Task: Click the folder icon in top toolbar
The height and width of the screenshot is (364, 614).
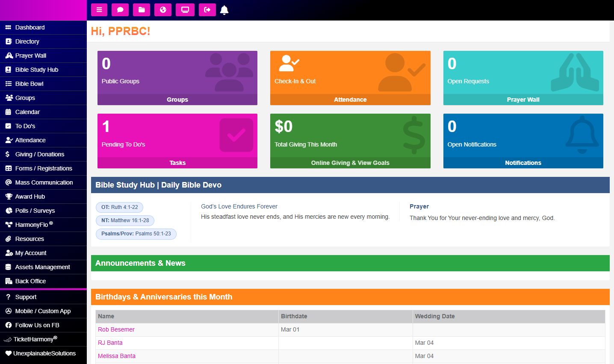Action: click(x=142, y=10)
